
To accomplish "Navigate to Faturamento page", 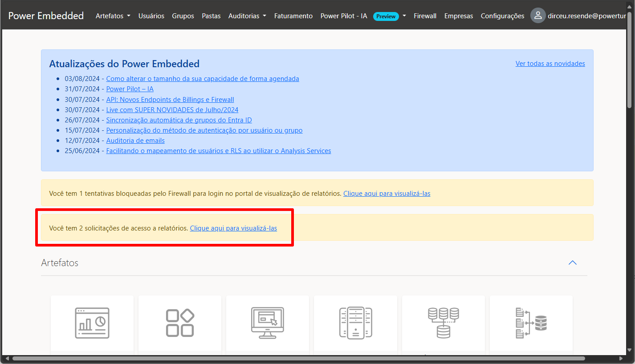I will point(293,16).
